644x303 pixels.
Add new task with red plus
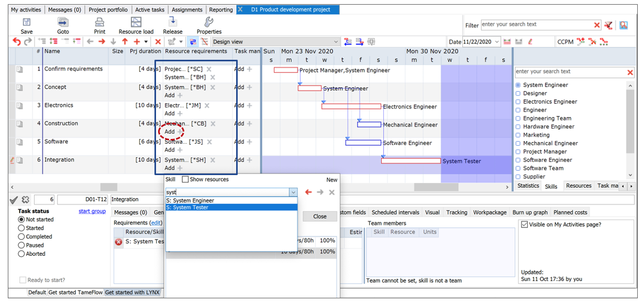[137, 41]
